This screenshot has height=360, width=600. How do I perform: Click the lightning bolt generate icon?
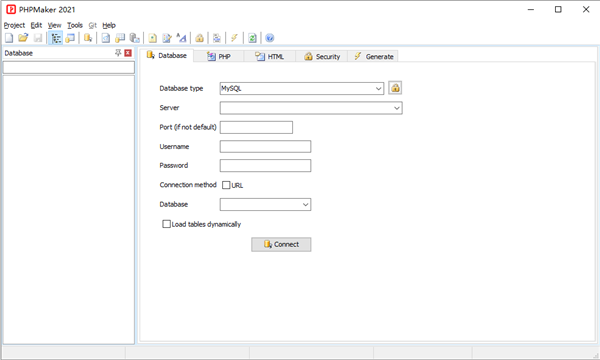tap(234, 38)
